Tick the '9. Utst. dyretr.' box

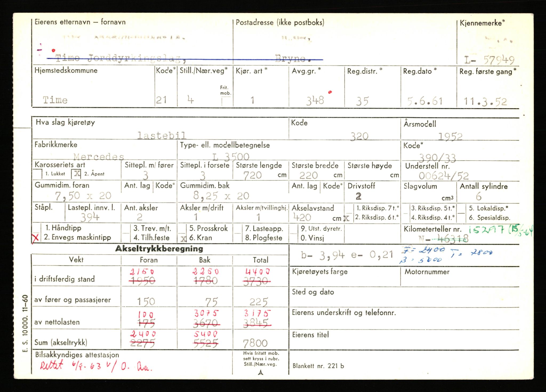point(294,229)
